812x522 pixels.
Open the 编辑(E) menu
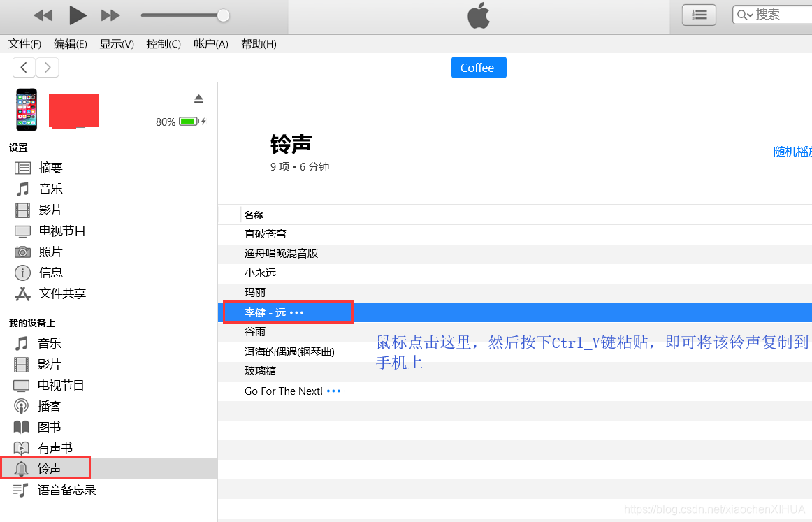(71, 44)
